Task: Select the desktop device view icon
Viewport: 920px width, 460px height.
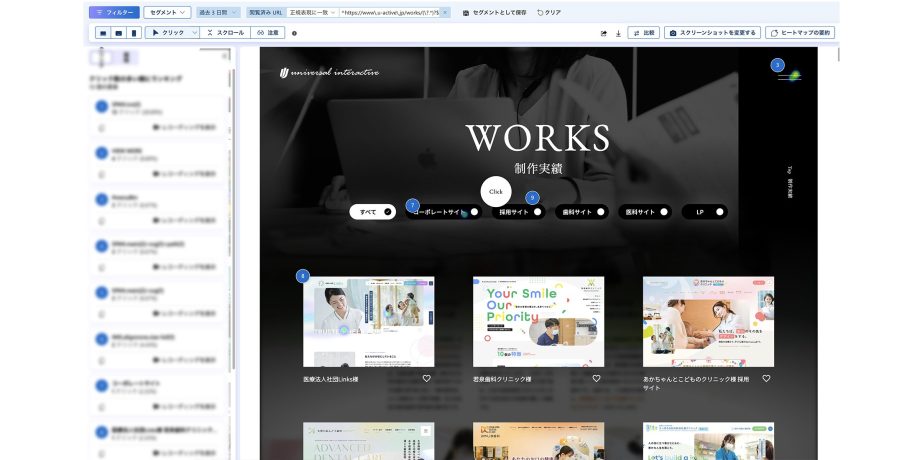Action: [103, 33]
